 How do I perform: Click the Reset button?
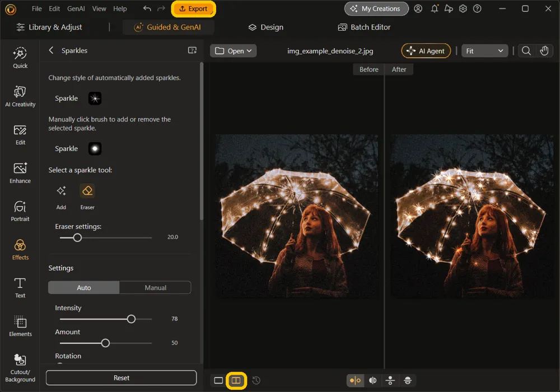point(122,377)
